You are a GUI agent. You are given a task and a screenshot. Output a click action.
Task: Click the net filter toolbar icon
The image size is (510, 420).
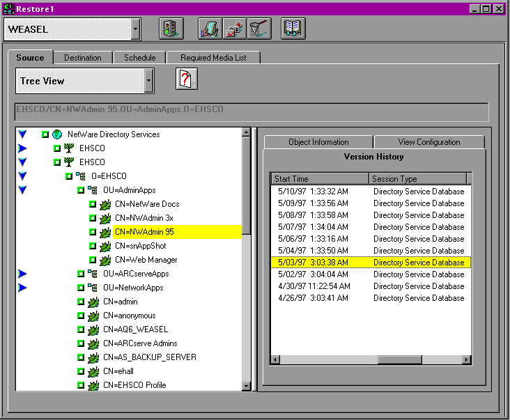(259, 29)
